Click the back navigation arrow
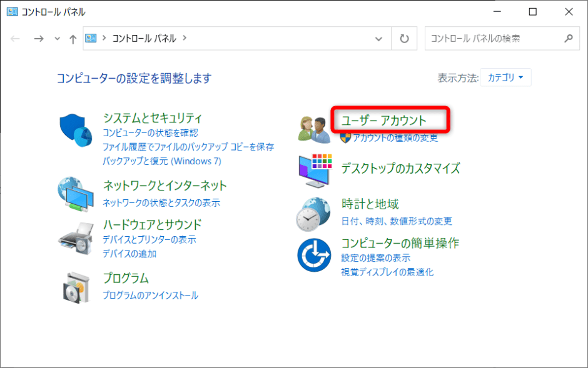The height and width of the screenshot is (368, 588). [14, 38]
